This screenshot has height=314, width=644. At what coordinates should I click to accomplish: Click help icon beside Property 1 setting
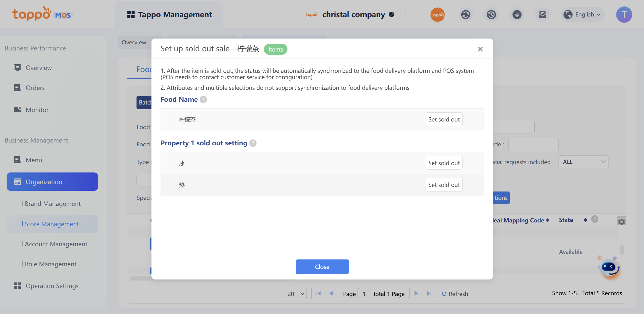click(x=253, y=143)
